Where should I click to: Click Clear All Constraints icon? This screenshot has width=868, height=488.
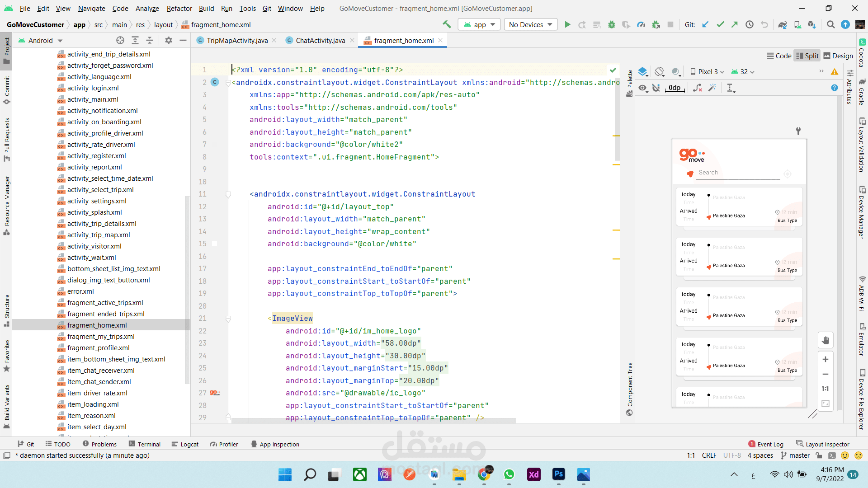tap(698, 88)
